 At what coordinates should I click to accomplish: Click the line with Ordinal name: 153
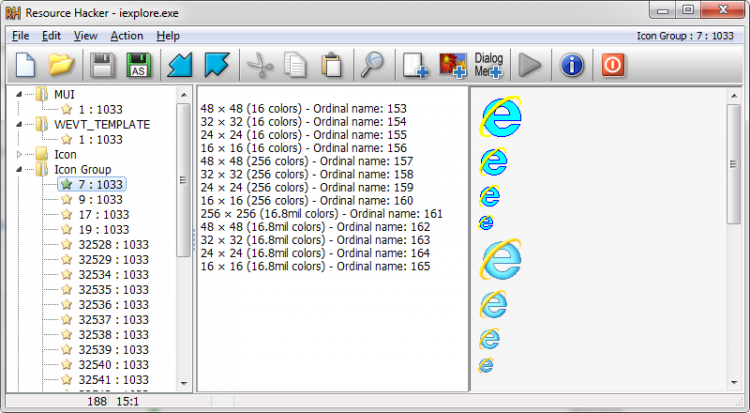303,109
